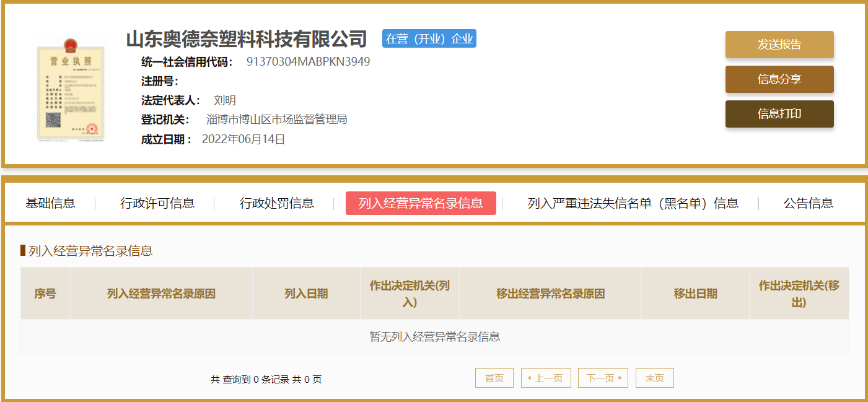Click the 列入经营异常名录原因 column header
The image size is (868, 402).
161,294
